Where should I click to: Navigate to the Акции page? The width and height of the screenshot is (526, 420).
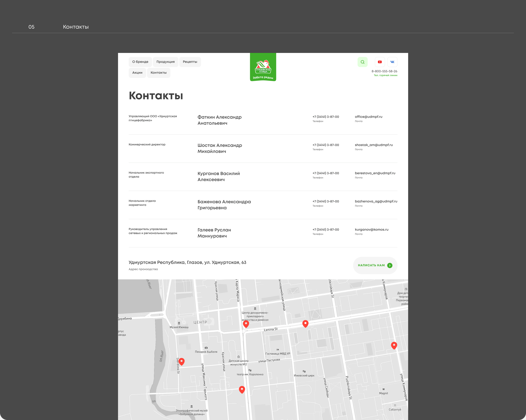click(x=137, y=73)
